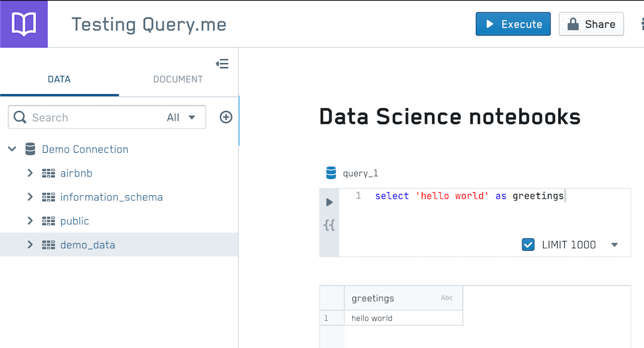Click the Execute button
The height and width of the screenshot is (348, 644).
513,24
